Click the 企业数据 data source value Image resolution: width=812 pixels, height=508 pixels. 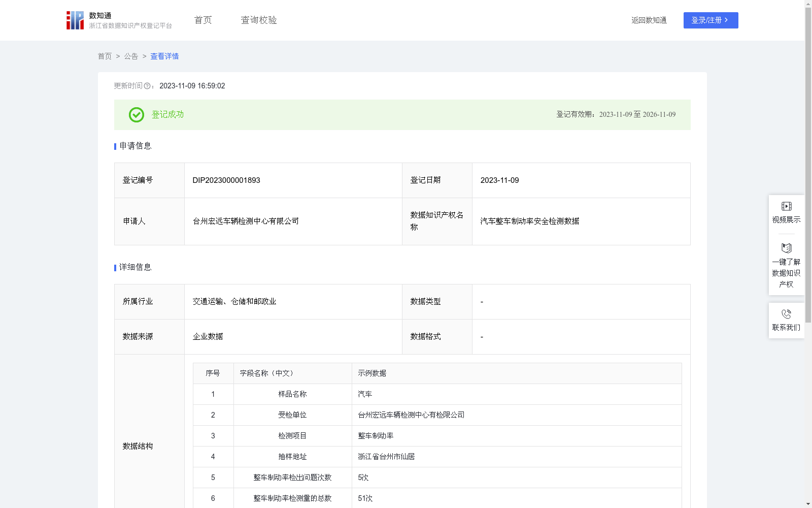pyautogui.click(x=208, y=337)
